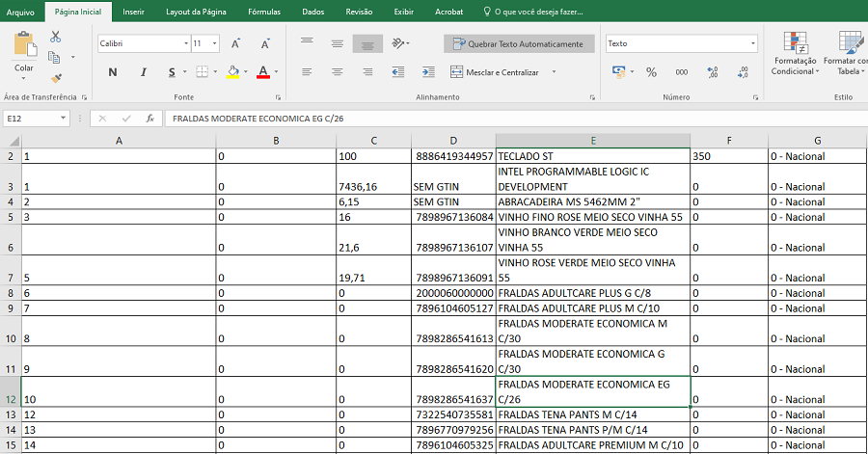
Task: Click the formula bar cancel X icon
Action: 102,119
